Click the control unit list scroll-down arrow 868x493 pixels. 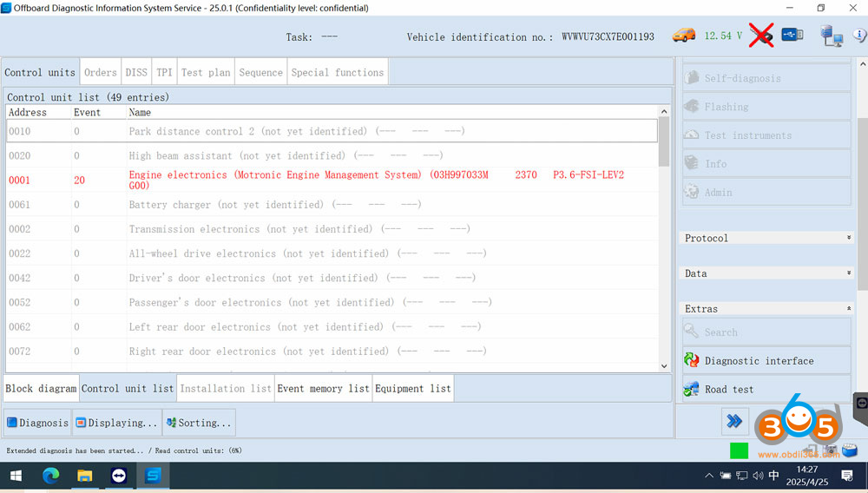(x=664, y=366)
